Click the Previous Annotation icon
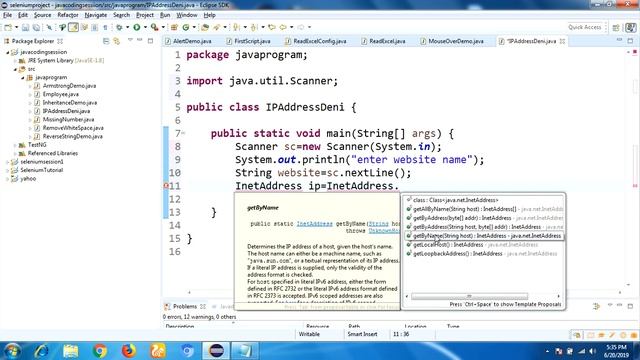The image size is (640, 360). [x=254, y=27]
